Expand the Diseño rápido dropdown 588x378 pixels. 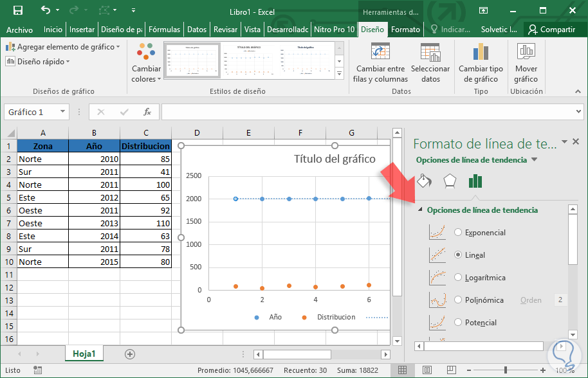tap(38, 62)
